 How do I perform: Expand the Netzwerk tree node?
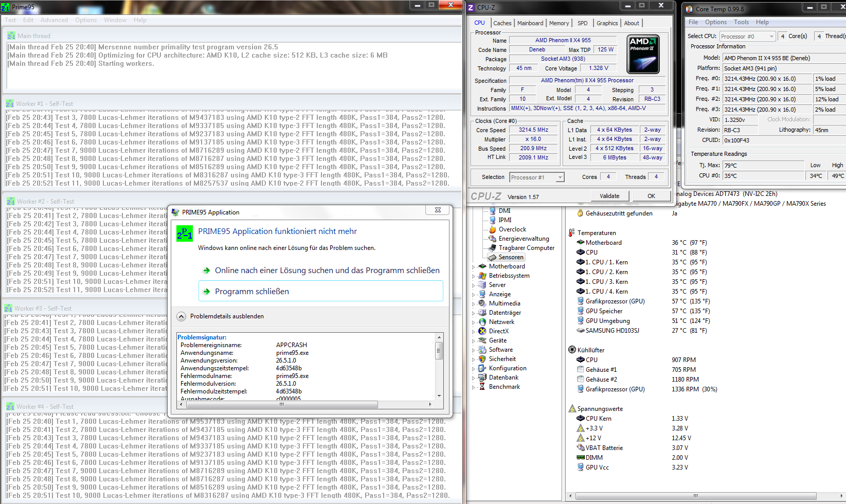474,322
